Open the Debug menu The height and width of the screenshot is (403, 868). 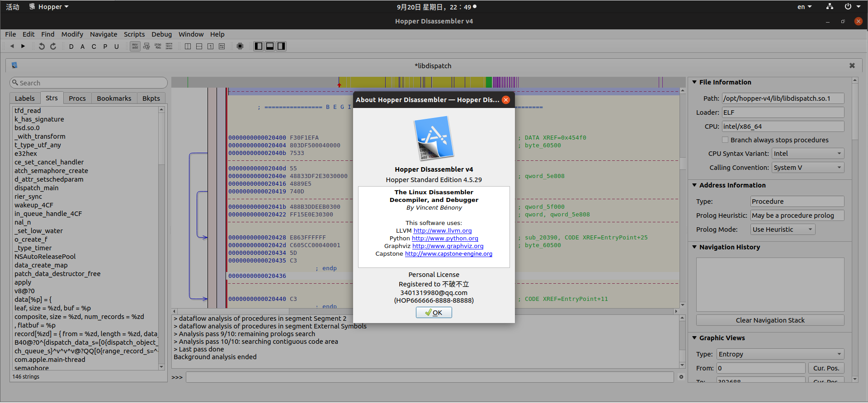[161, 34]
